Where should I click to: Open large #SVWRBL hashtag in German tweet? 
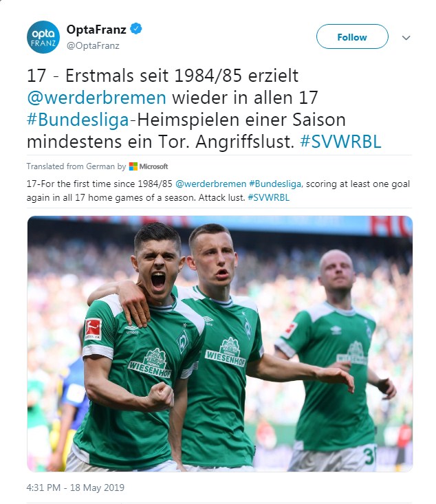(x=340, y=142)
